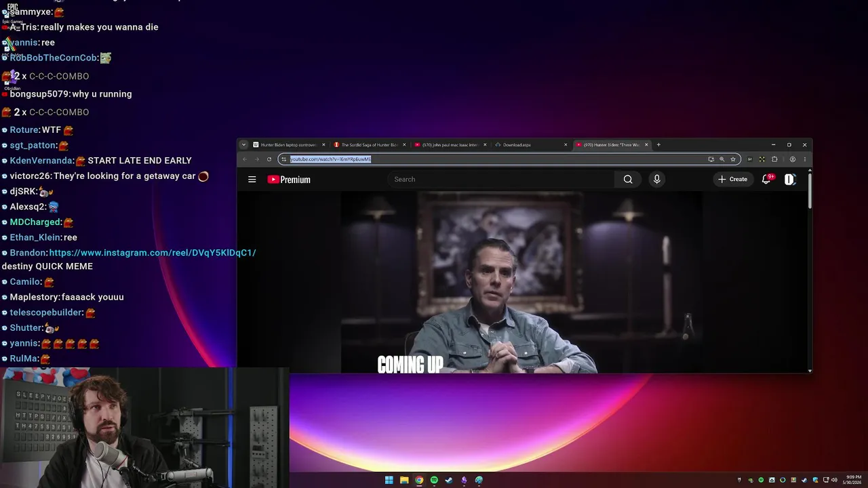Image resolution: width=868 pixels, height=488 pixels.
Task: Open YouTube notifications bell
Action: pos(766,180)
